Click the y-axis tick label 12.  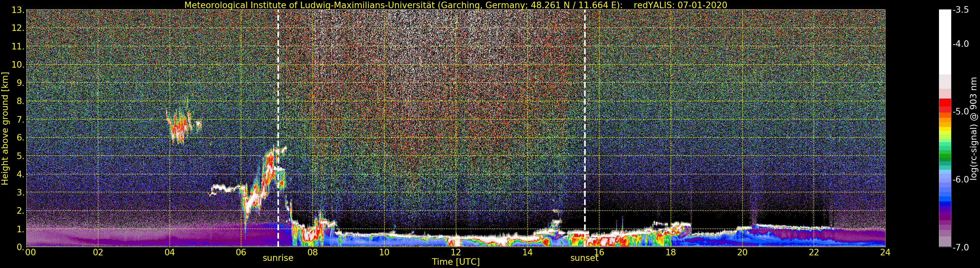[18, 29]
